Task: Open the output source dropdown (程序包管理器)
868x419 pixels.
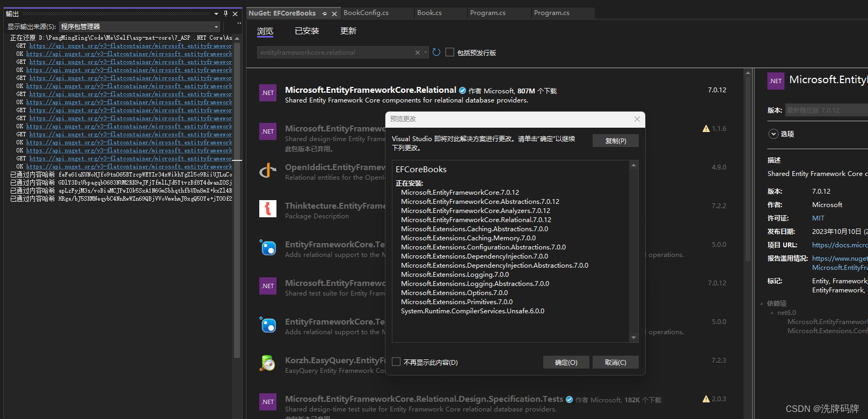Action: (x=140, y=26)
